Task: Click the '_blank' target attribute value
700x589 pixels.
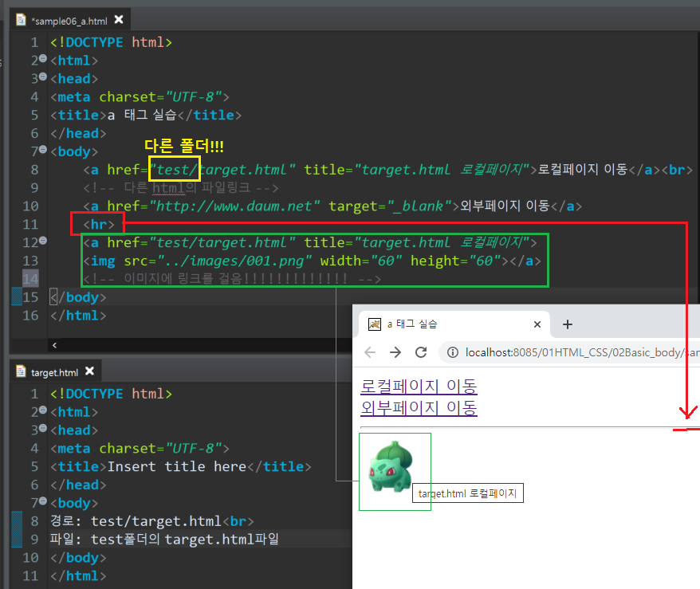Action: tap(419, 206)
